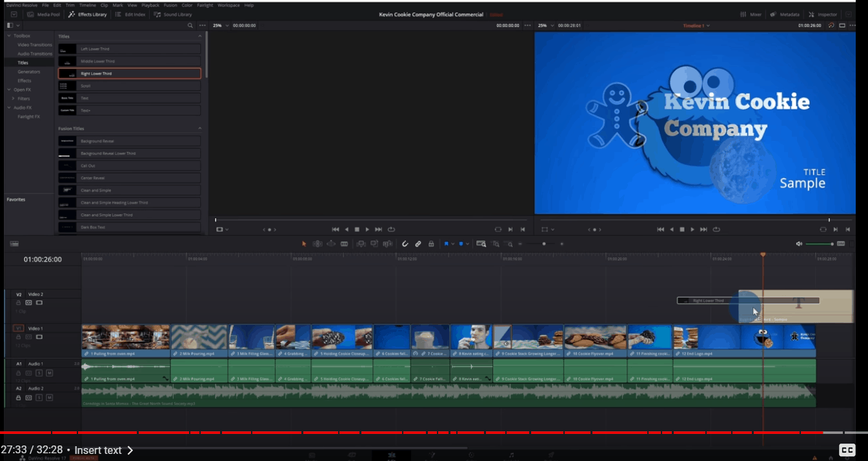Open the Inspector panel
The height and width of the screenshot is (461, 868).
[x=823, y=14]
